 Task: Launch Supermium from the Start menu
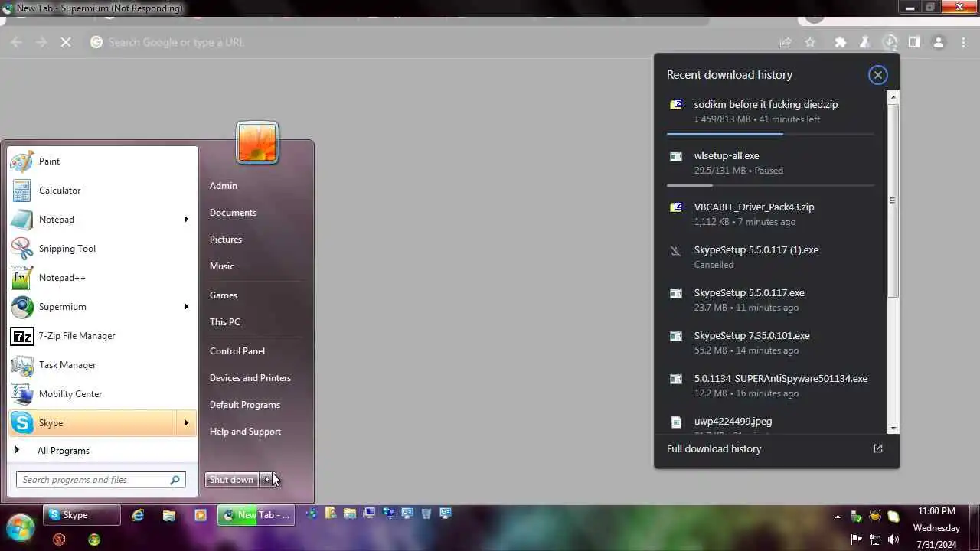[x=103, y=307]
